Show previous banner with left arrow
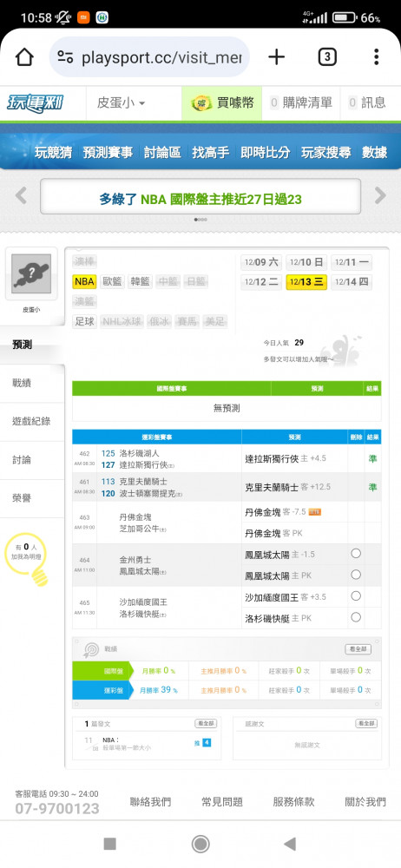The width and height of the screenshot is (401, 868). pos(21,195)
